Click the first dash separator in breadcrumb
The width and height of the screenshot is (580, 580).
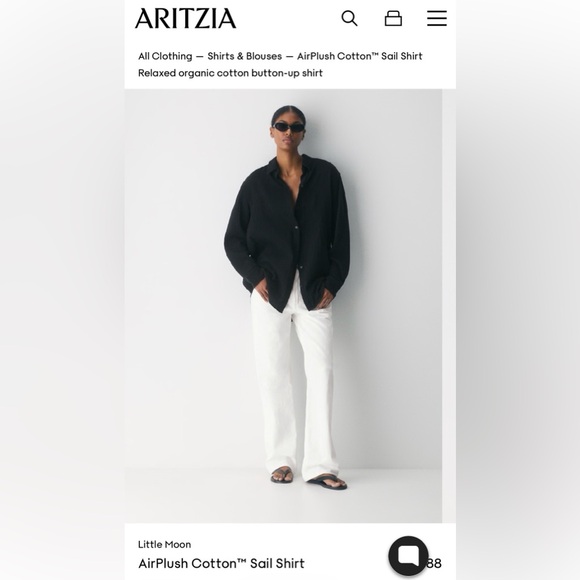(x=200, y=57)
